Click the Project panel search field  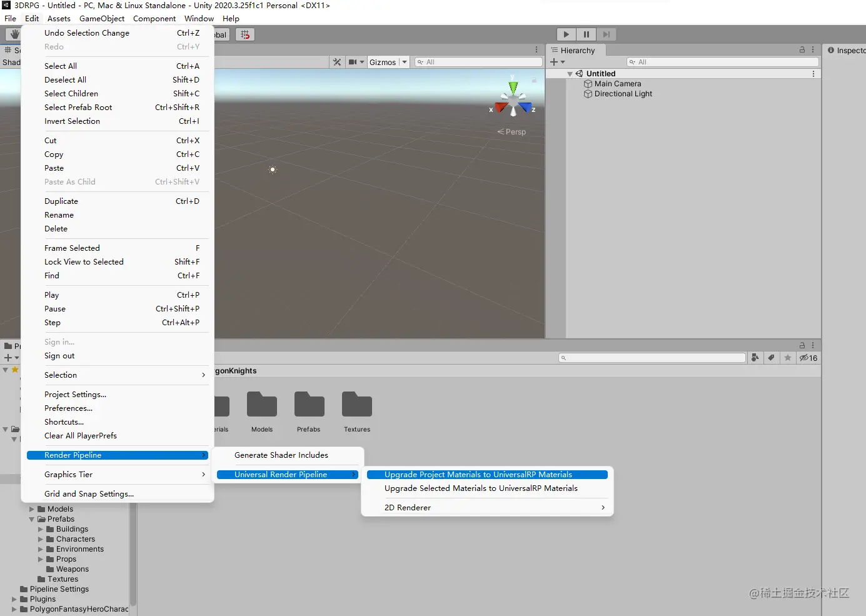(652, 358)
